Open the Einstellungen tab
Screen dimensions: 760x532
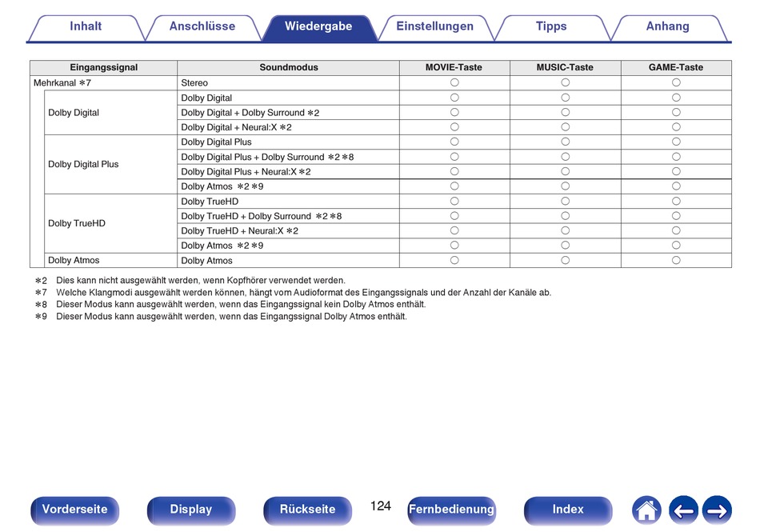pos(434,26)
